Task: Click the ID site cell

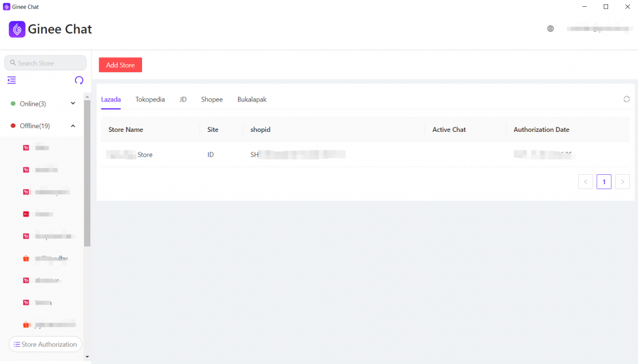Action: [x=211, y=154]
